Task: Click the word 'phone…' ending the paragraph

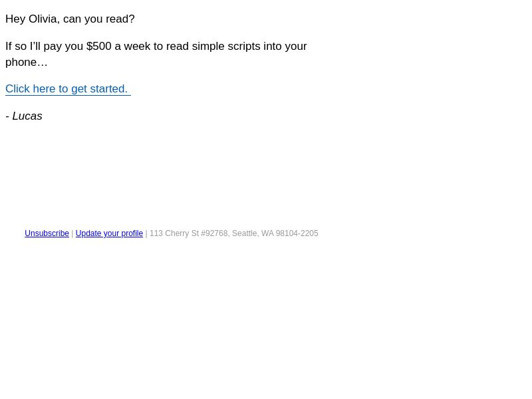Action: [x=27, y=63]
